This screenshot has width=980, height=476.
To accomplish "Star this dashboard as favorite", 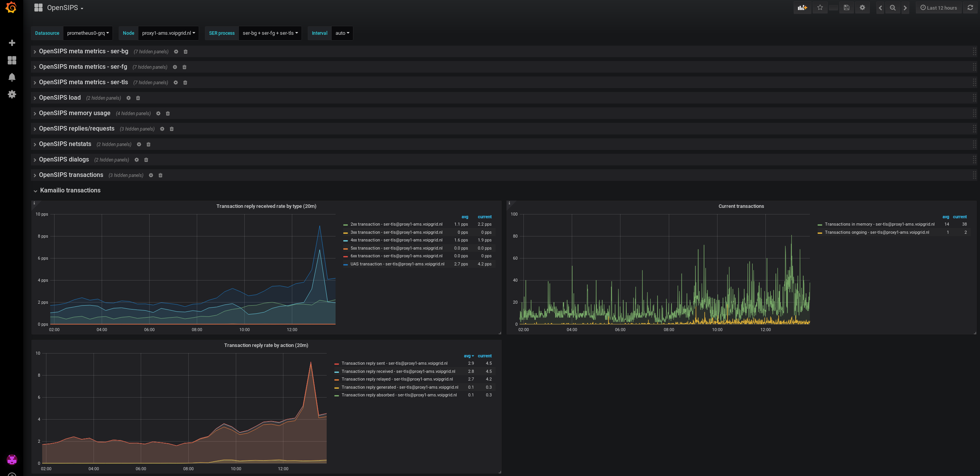I will tap(820, 8).
